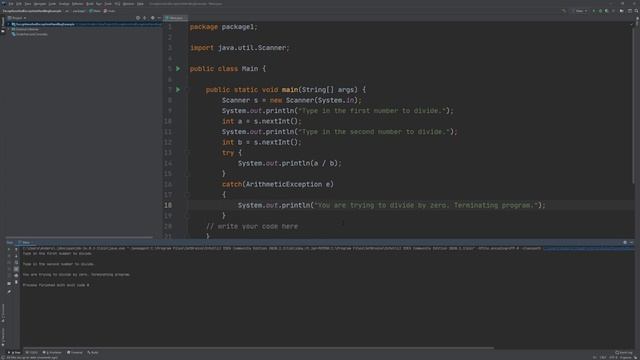Click line number 18 in gutter

[x=168, y=205]
